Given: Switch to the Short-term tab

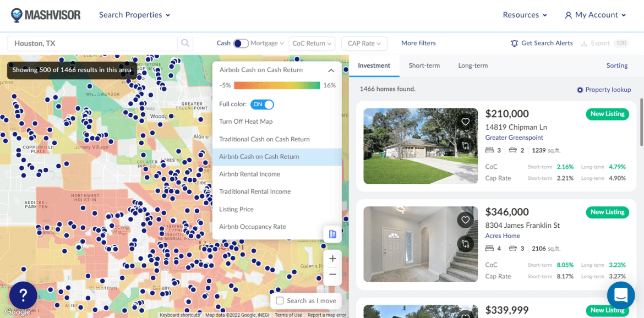Looking at the screenshot, I should pos(424,65).
